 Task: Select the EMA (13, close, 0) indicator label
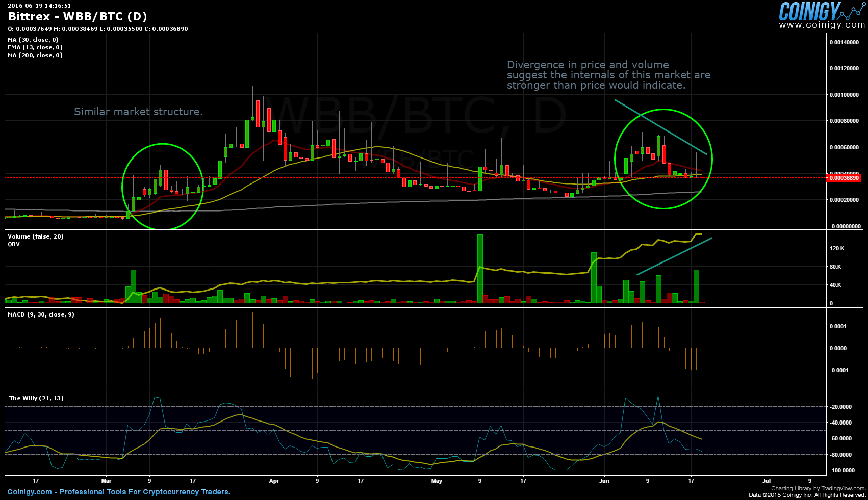click(x=35, y=47)
